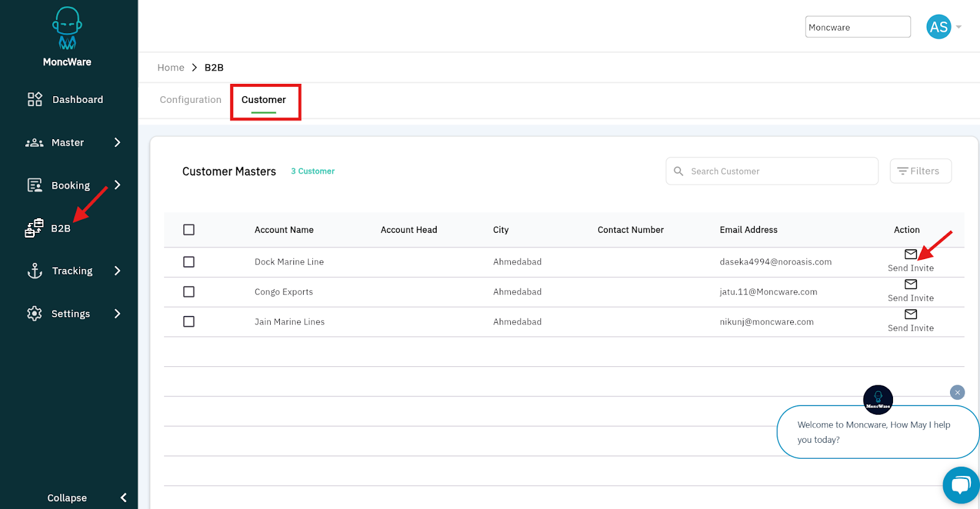Click Send Invite for Congo Exports
Image resolution: width=980 pixels, height=509 pixels.
click(911, 298)
